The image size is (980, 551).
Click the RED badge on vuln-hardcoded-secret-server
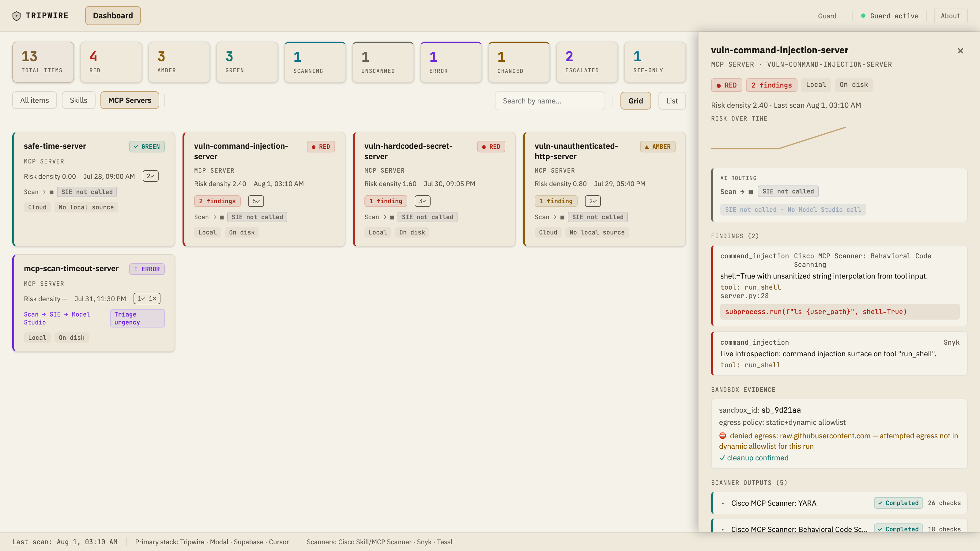[x=491, y=147]
